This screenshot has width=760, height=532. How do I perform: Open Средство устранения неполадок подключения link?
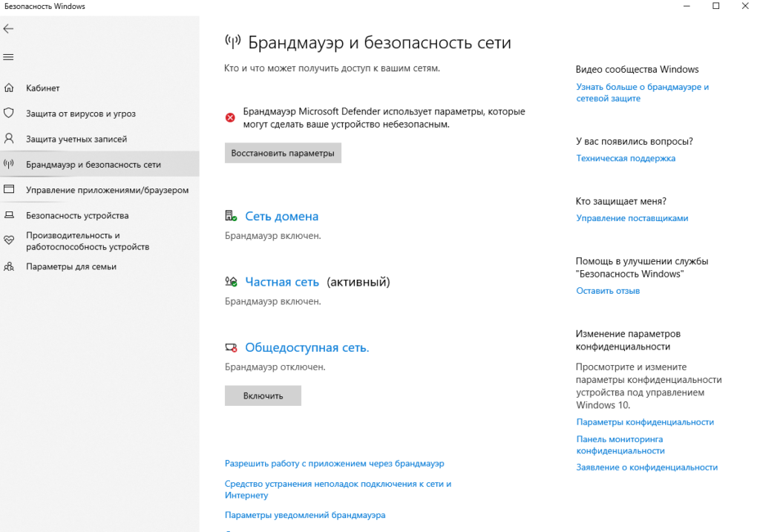coord(338,490)
